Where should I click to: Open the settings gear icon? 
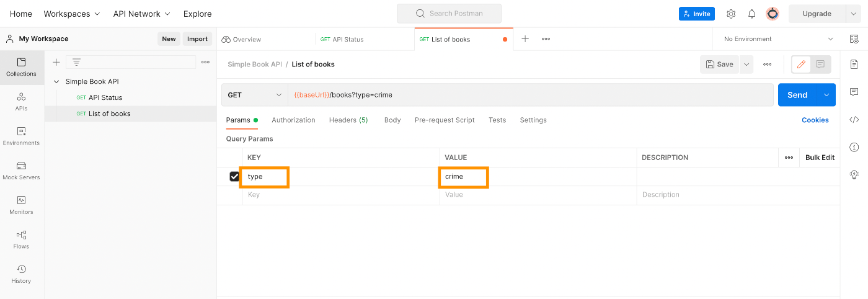tap(731, 14)
